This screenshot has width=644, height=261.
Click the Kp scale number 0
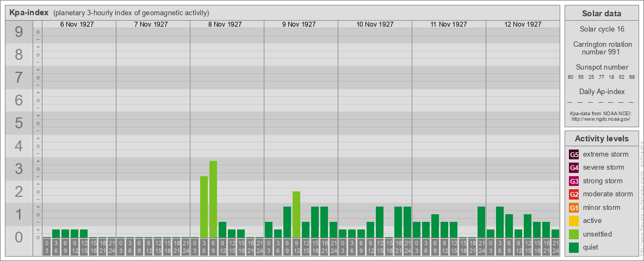point(19,238)
